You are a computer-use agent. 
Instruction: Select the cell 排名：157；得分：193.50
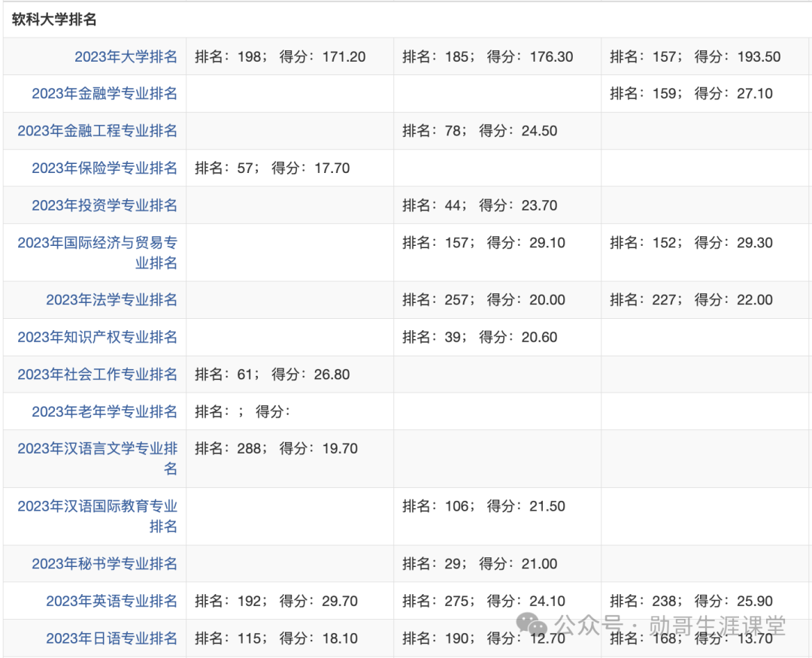[x=704, y=56]
